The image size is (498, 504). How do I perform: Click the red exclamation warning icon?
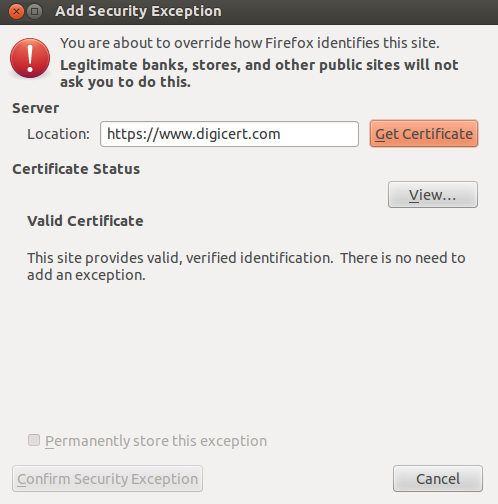30,58
